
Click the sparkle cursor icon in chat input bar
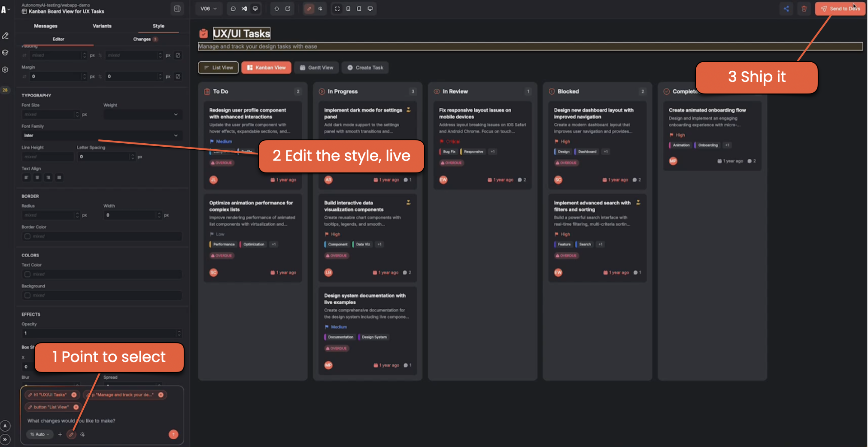click(82, 435)
